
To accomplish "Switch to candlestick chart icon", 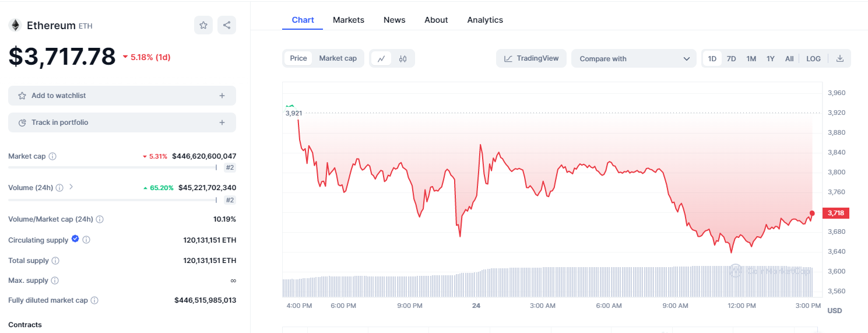I will (403, 58).
